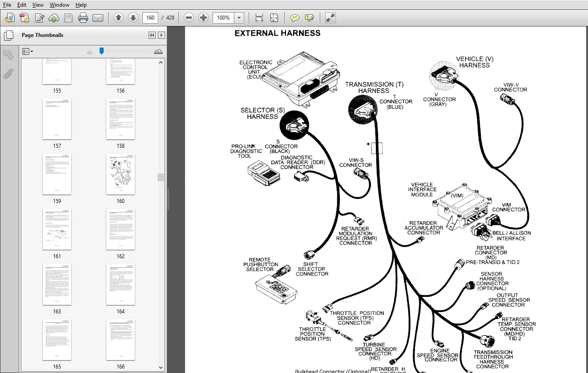Add a sticky note comment
The image size is (588, 373).
294,18
